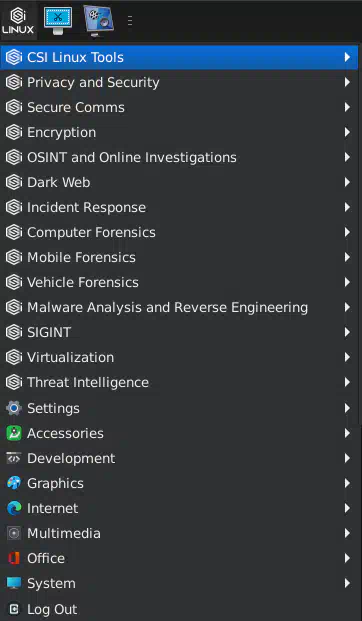Click the green Accessories category icon
Viewport: 362px width, 621px height.
tap(14, 433)
